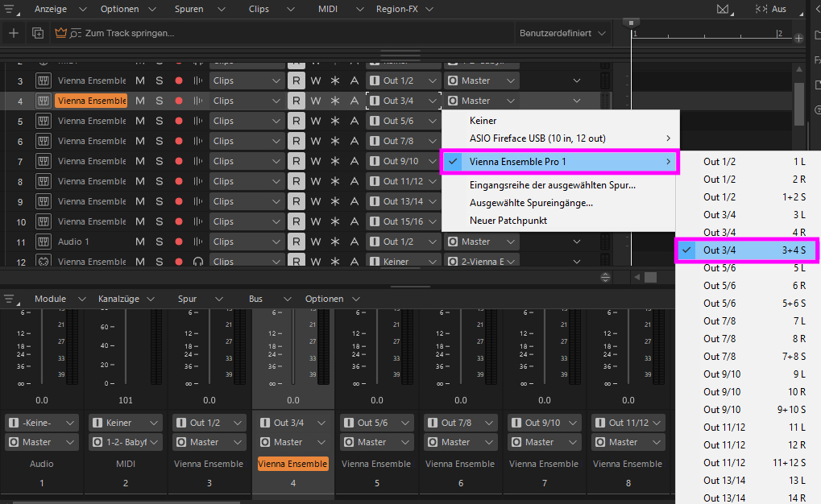Screen dimensions: 821x504
Task: Arm record on track 6
Action: click(179, 142)
